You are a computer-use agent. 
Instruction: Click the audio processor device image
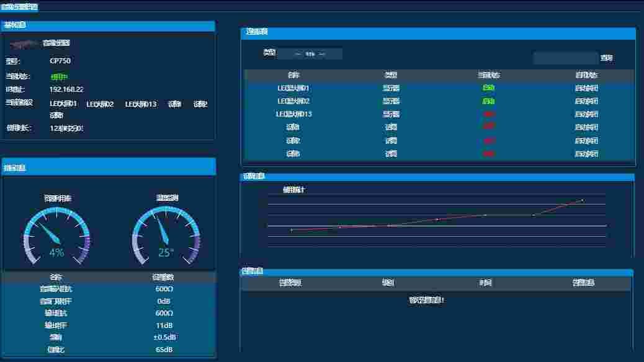24,43
